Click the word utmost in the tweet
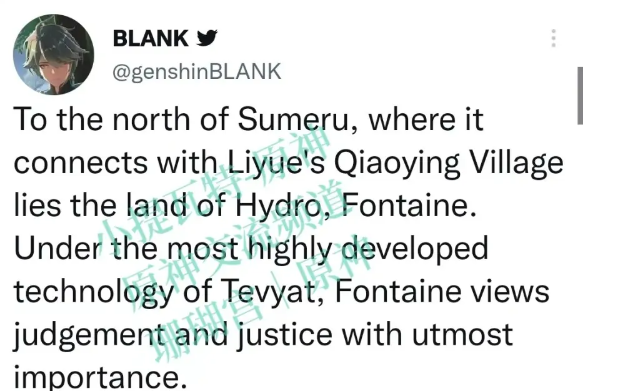The height and width of the screenshot is (391, 636). [x=462, y=335]
